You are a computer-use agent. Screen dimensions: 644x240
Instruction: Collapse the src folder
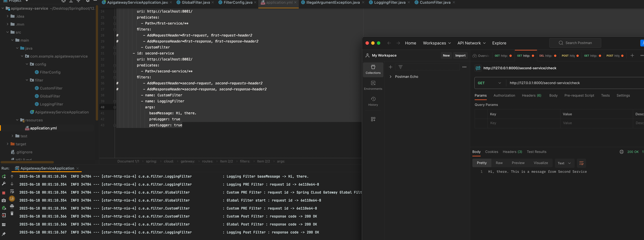[8, 32]
